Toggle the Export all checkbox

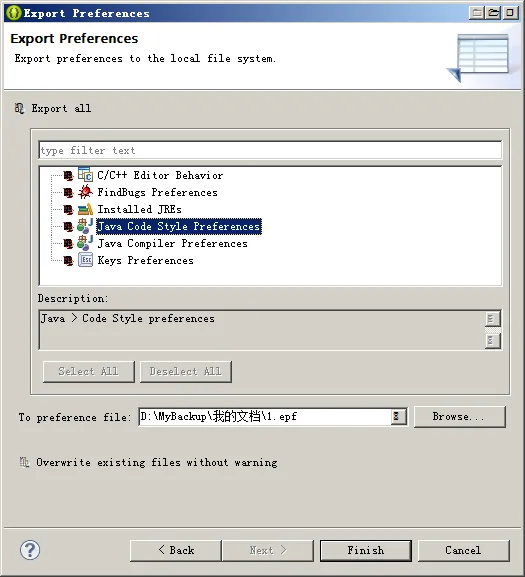19,108
